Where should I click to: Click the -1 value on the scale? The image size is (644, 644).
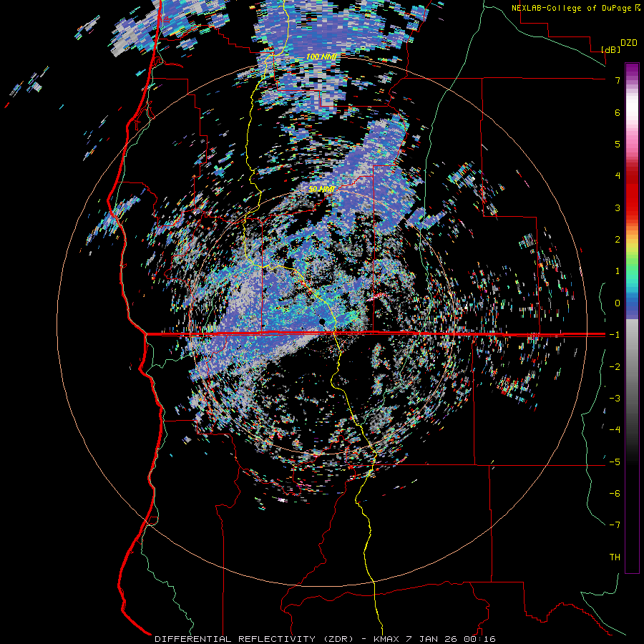pyautogui.click(x=615, y=335)
